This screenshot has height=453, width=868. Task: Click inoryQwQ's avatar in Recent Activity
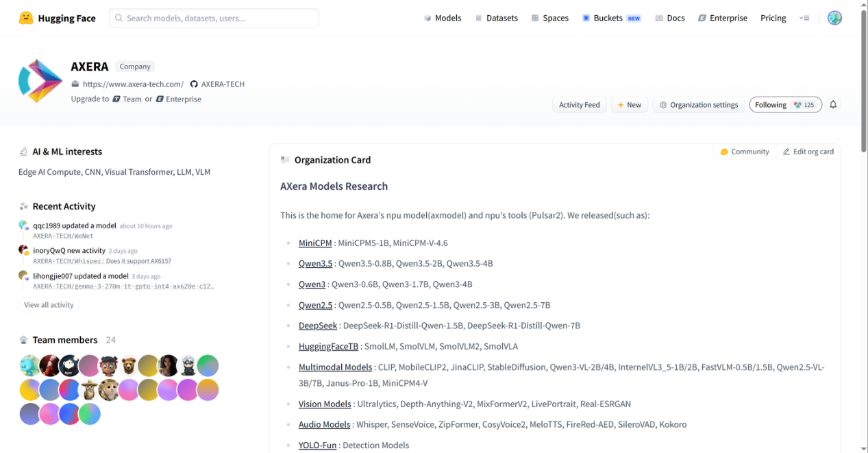click(x=24, y=250)
